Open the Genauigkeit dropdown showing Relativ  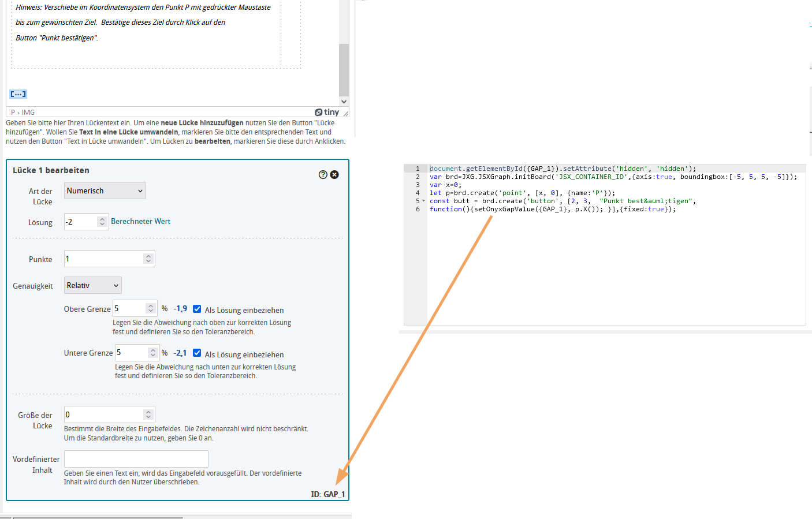pyautogui.click(x=92, y=285)
